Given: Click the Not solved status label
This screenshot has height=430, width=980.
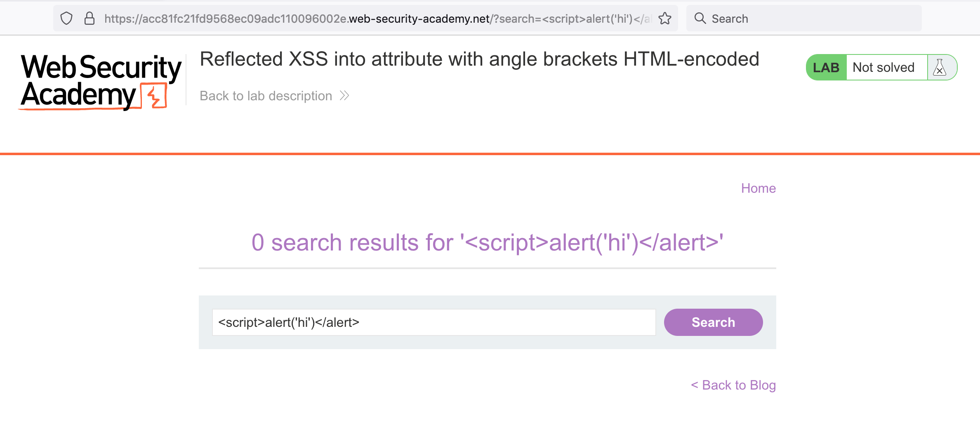Looking at the screenshot, I should coord(883,67).
